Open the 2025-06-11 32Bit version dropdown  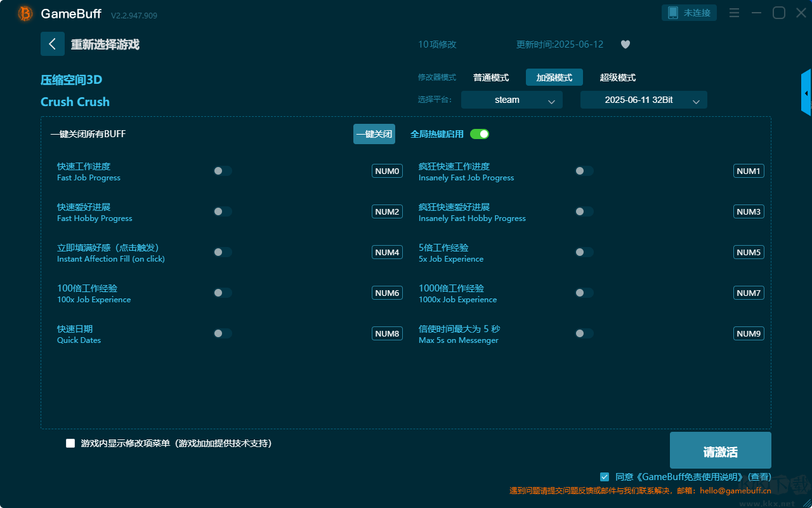644,100
